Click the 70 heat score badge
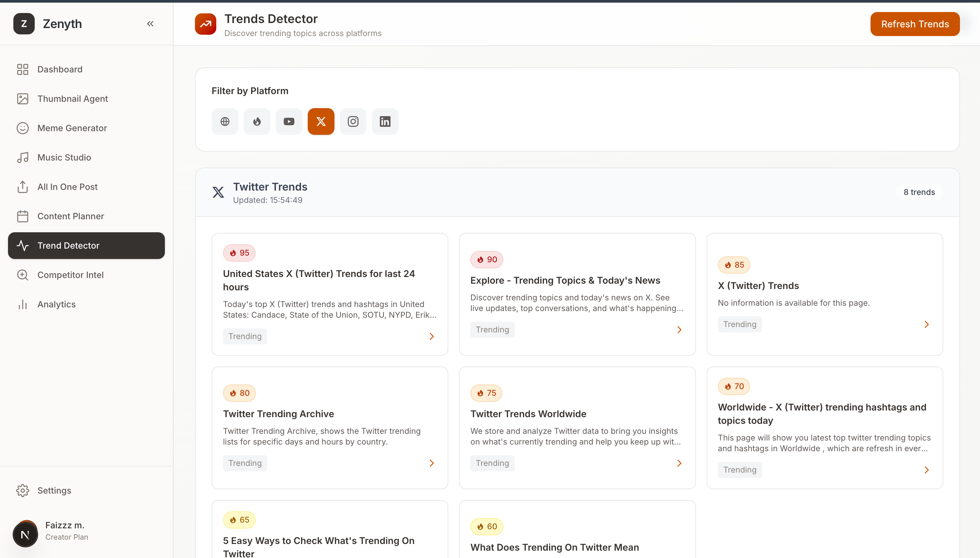 click(x=734, y=386)
